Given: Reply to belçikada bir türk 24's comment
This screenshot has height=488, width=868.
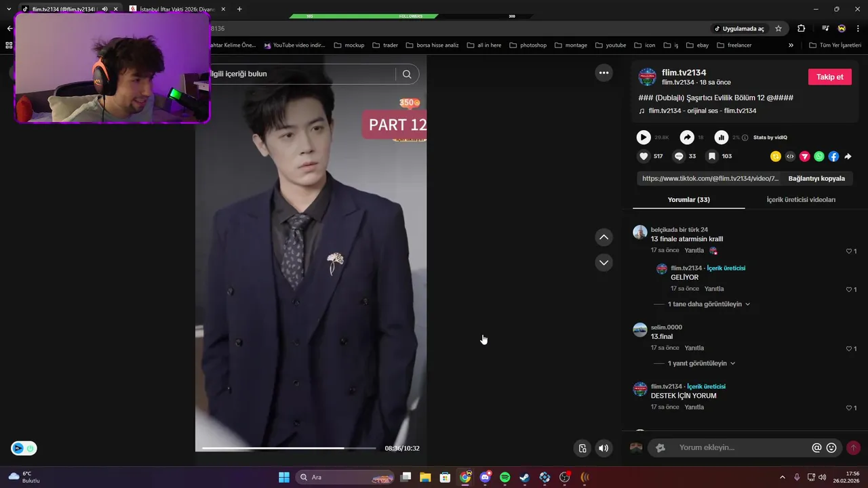Looking at the screenshot, I should coord(694,250).
